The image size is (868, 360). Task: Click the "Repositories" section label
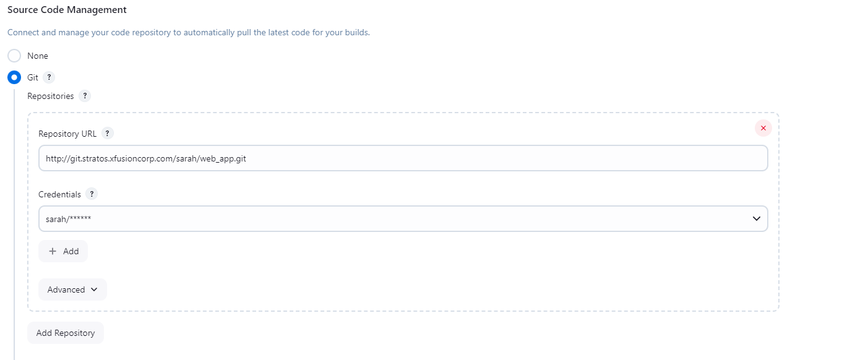[51, 96]
